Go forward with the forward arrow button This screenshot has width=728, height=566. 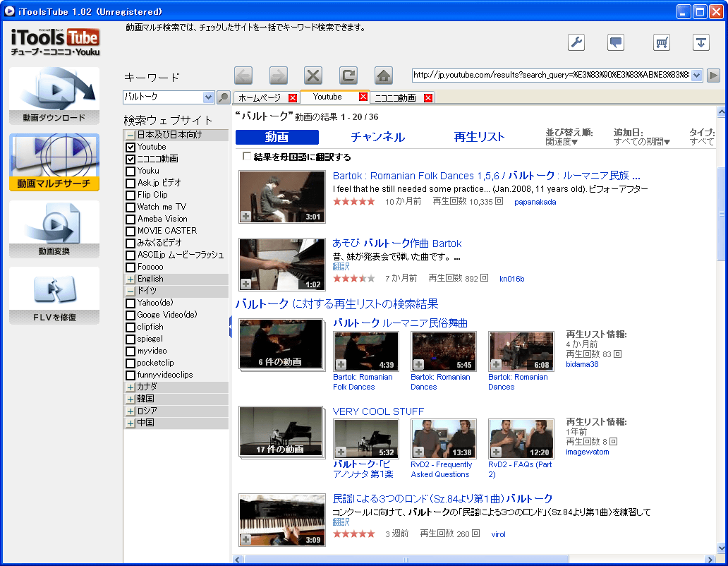[279, 76]
